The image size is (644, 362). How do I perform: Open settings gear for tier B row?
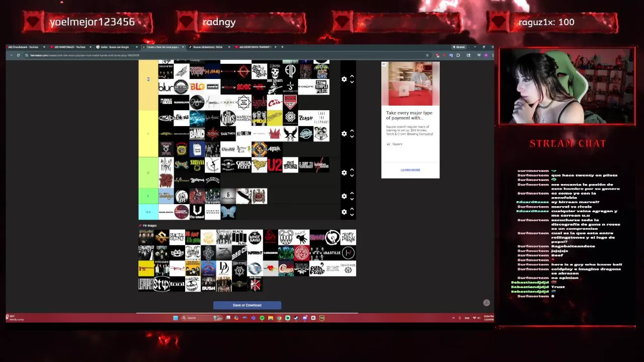(x=344, y=79)
